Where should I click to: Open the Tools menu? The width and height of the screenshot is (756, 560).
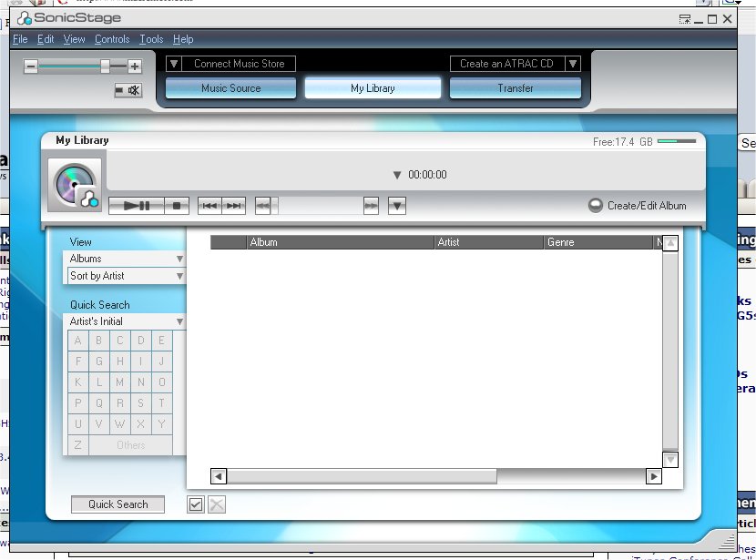pyautogui.click(x=151, y=39)
